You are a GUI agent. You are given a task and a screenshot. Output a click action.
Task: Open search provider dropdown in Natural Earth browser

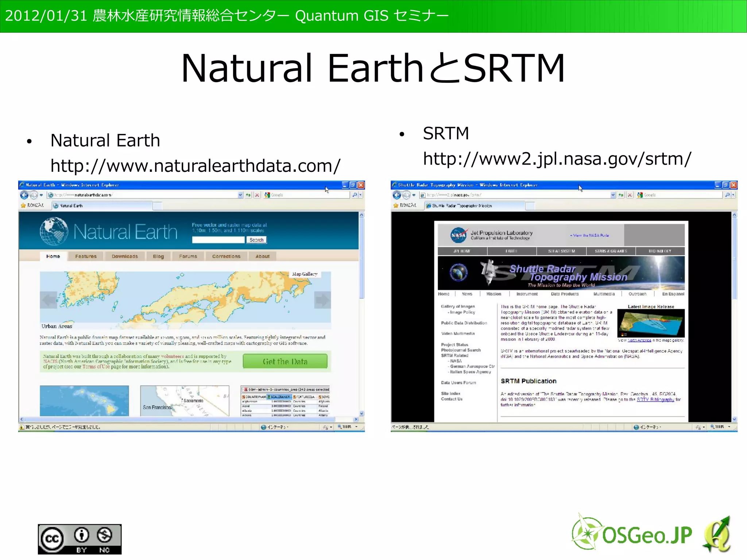(360, 195)
